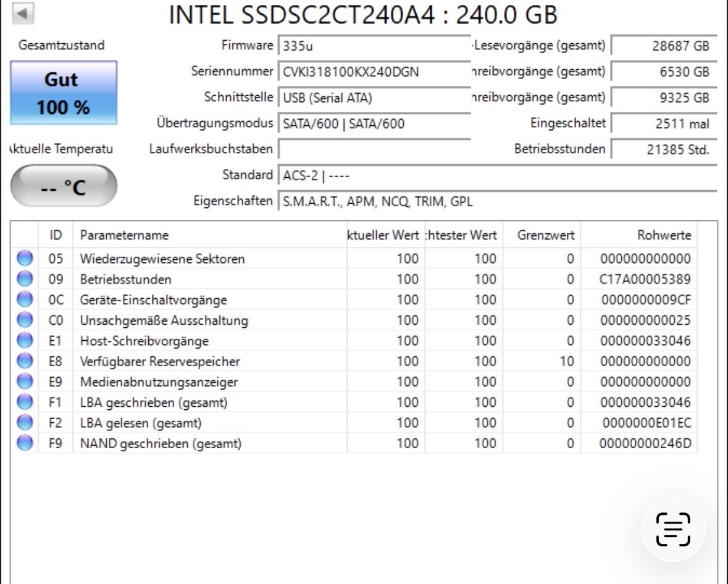This screenshot has width=728, height=584.
Task: Click status circle for NAND geschrieben
Action: (x=25, y=443)
